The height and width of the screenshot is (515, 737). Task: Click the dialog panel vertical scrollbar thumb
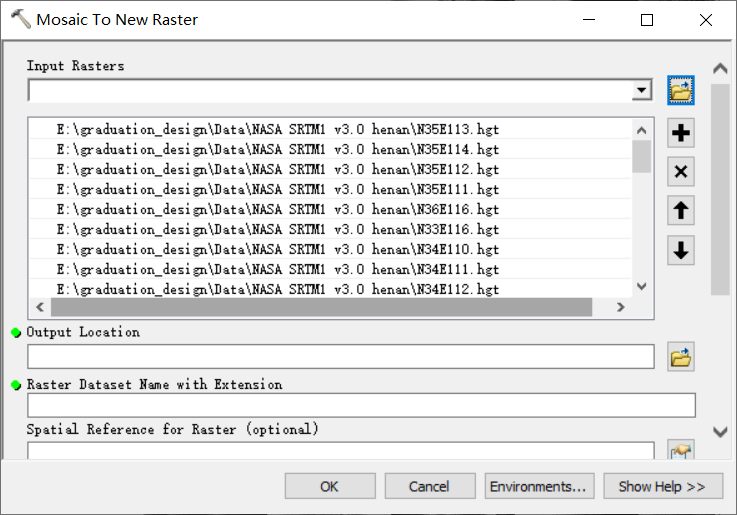pos(720,189)
